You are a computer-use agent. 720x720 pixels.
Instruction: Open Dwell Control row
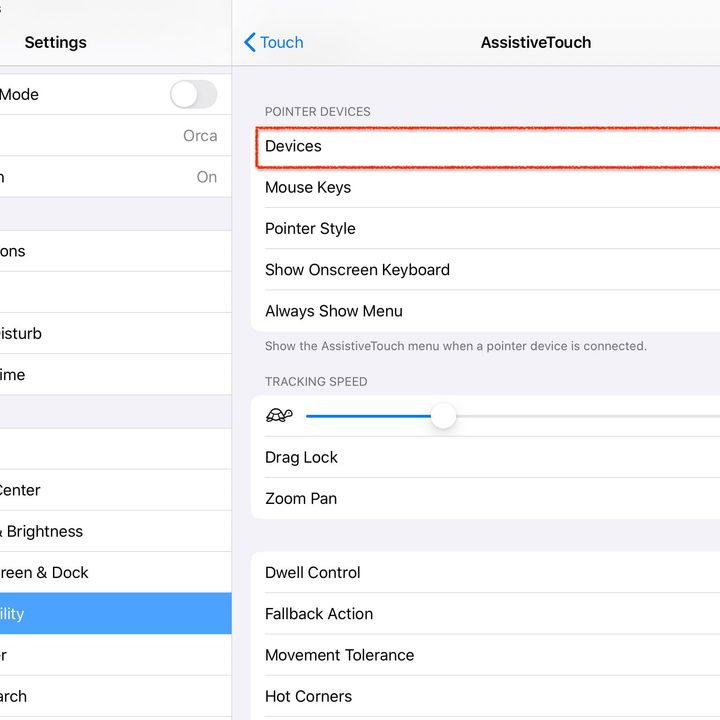[x=485, y=573]
